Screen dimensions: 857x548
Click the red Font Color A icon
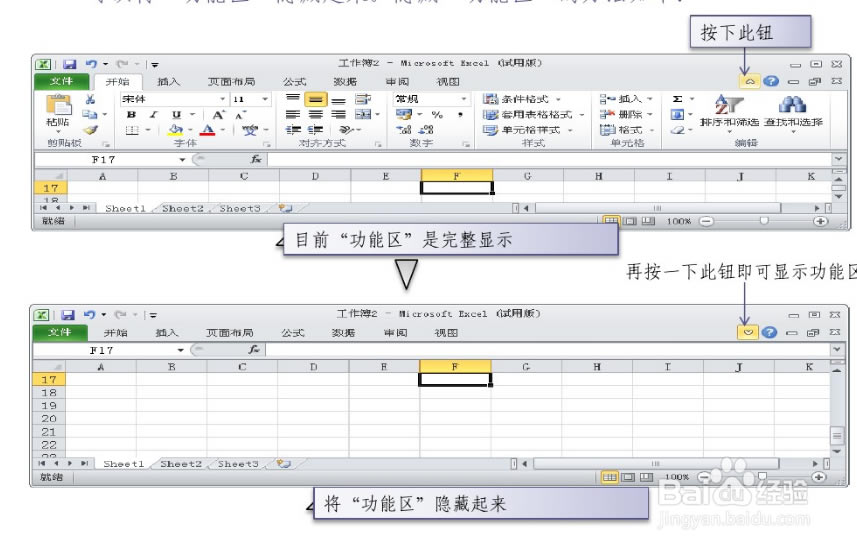(207, 129)
